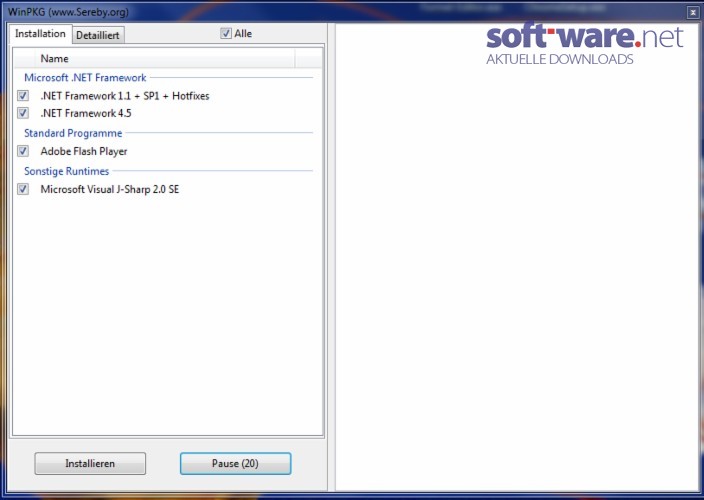Click the Installieren button
The image size is (704, 500).
pos(90,464)
